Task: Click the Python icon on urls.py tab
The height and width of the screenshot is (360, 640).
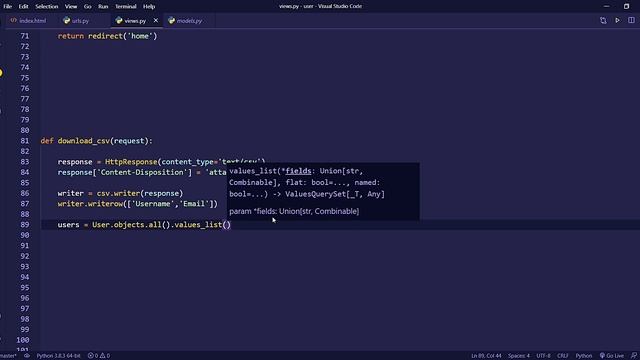Action: (x=67, y=20)
